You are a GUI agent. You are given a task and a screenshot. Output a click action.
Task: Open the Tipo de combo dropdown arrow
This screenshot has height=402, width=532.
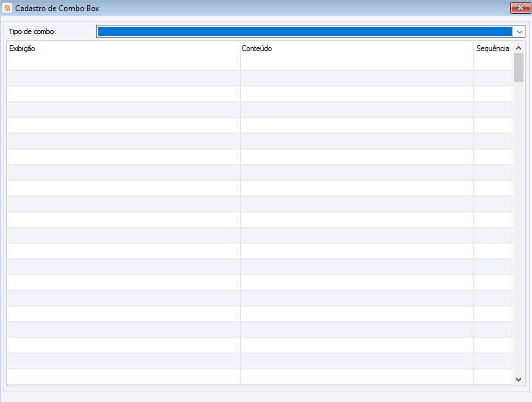519,31
